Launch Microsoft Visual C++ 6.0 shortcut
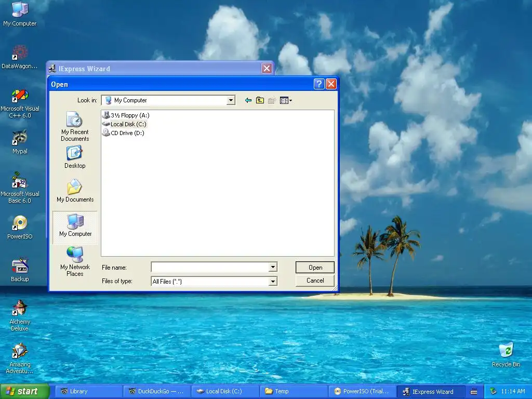Screen dimensions: 532x399 pyautogui.click(x=20, y=103)
